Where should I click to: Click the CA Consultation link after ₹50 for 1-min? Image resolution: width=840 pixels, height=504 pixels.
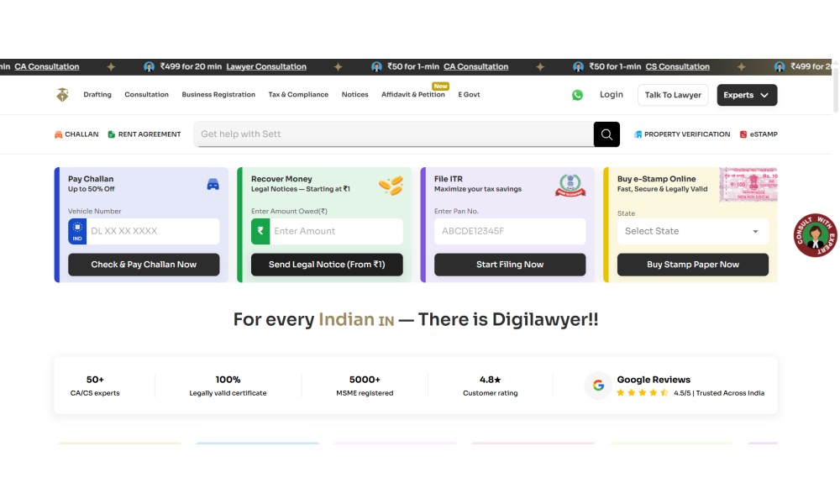(475, 67)
